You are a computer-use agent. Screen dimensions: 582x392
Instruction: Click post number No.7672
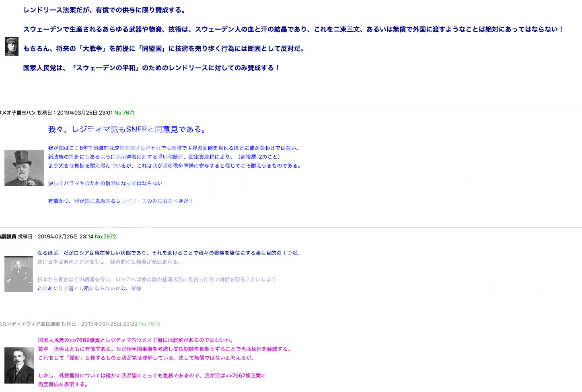[x=105, y=237]
